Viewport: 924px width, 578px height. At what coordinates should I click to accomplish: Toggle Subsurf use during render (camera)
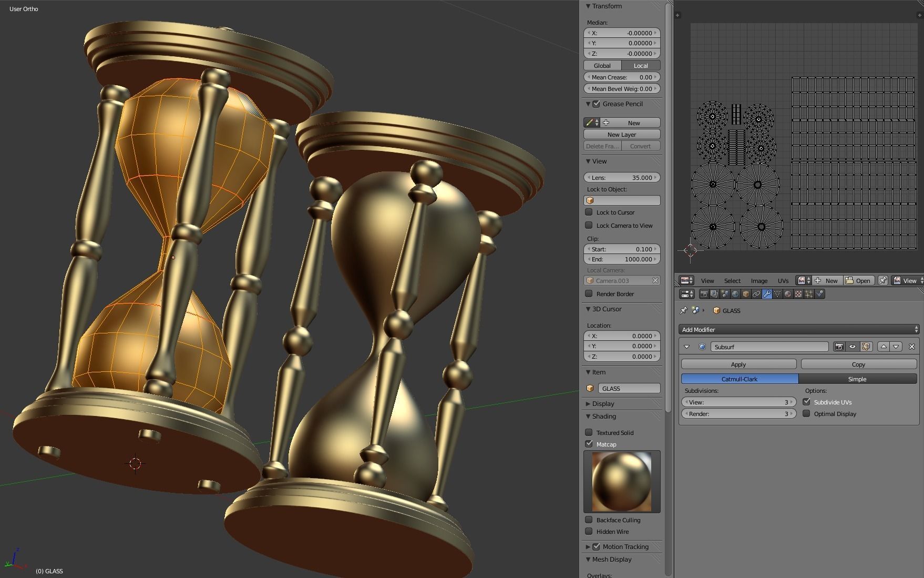coord(839,347)
